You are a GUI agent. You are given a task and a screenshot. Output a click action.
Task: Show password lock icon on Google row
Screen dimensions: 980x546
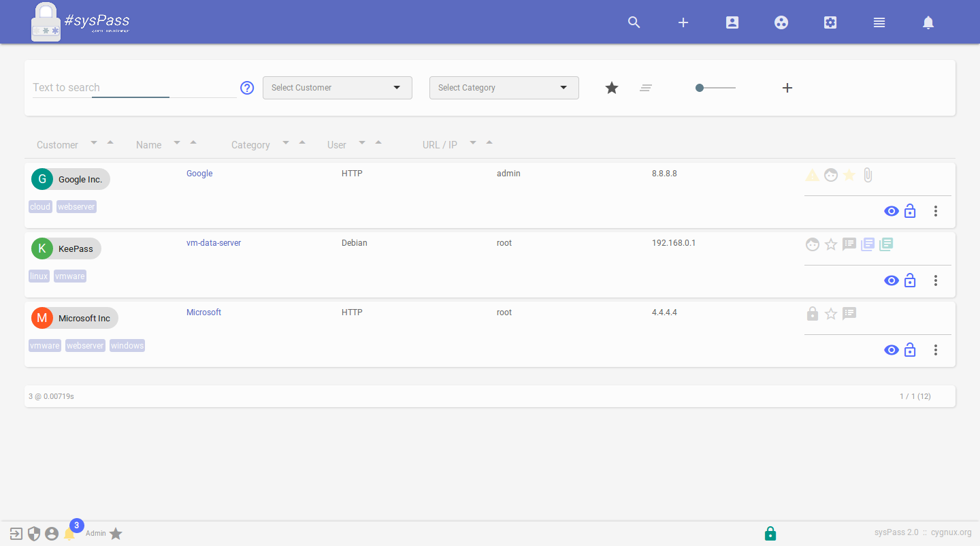[x=910, y=211]
